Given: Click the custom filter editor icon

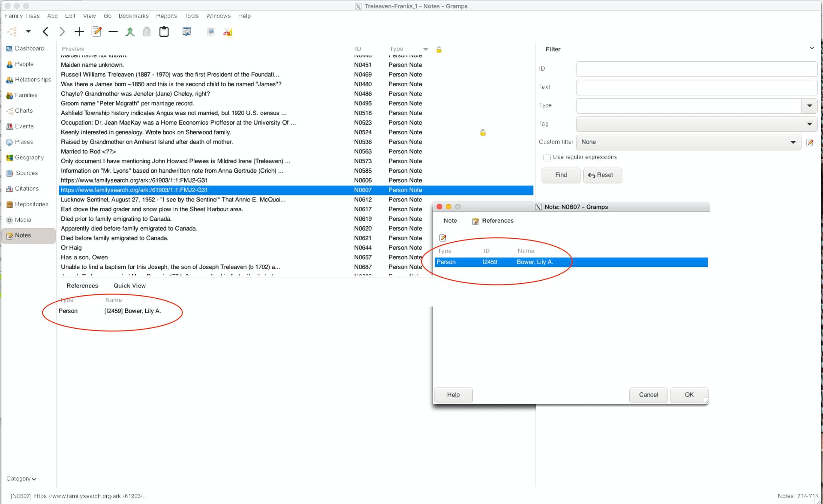Looking at the screenshot, I should [810, 142].
